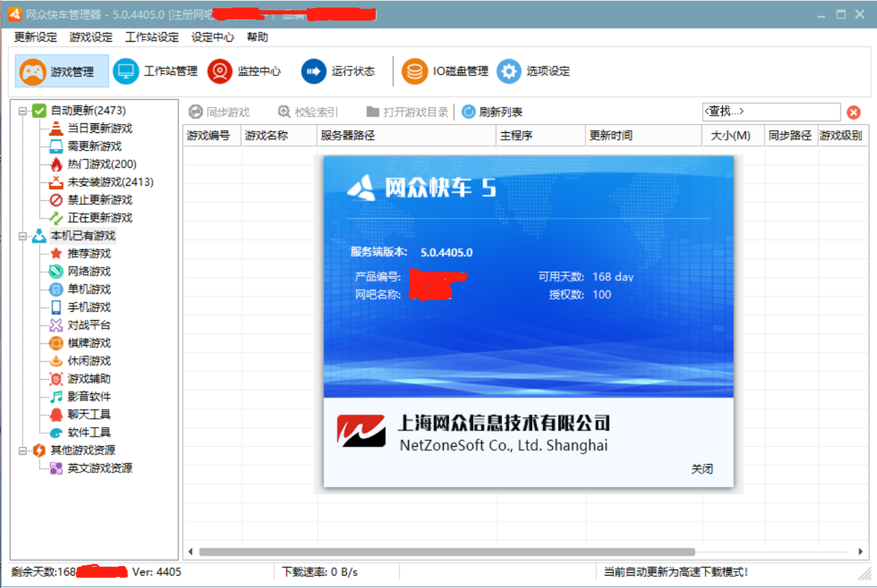877x588 pixels.
Task: Open the 设定中心 menu
Action: pyautogui.click(x=213, y=37)
